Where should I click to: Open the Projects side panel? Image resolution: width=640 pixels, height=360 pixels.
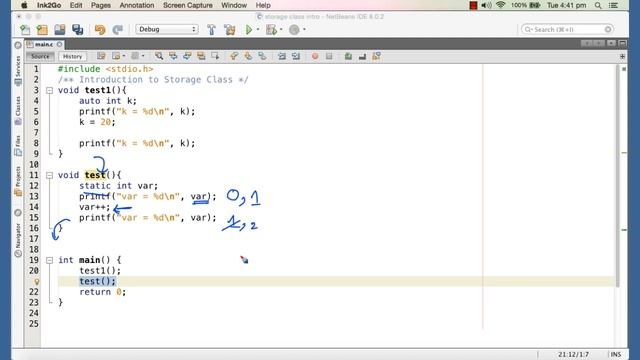18,181
